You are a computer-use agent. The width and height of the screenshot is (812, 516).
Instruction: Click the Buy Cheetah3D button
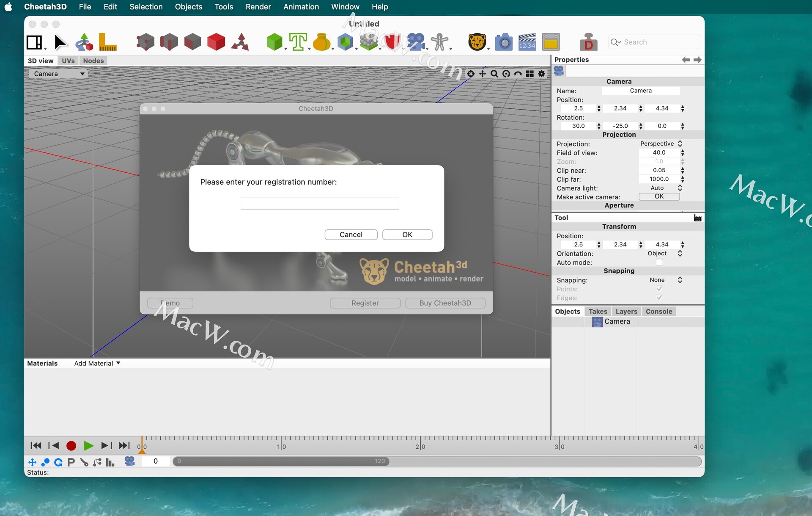[445, 303]
